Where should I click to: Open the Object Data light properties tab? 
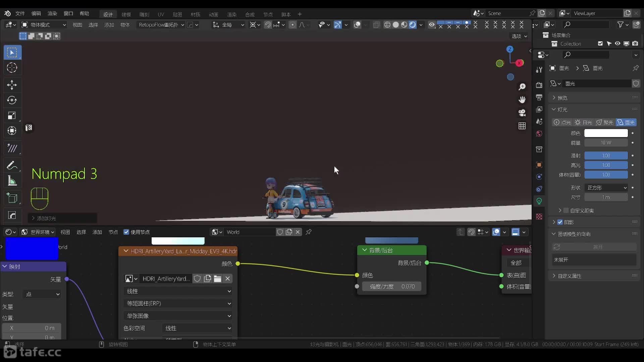(539, 201)
